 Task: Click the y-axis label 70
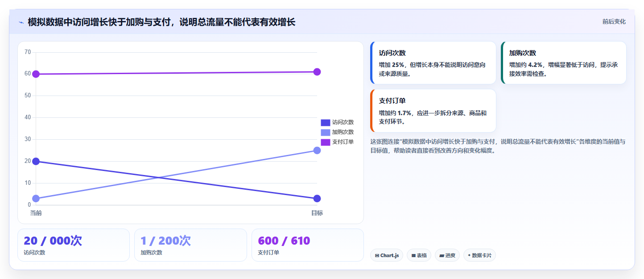28,52
